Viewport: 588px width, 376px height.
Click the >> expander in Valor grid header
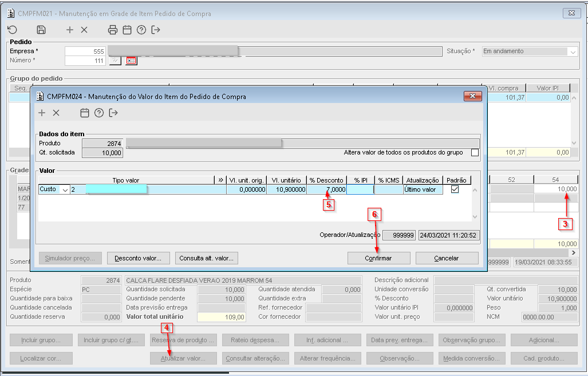[x=220, y=180]
